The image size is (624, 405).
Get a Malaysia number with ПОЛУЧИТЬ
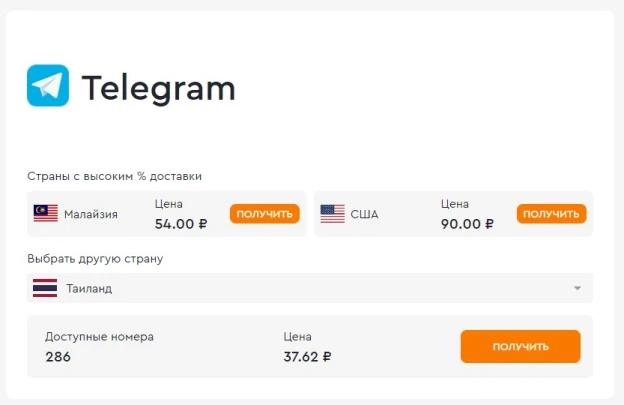pyautogui.click(x=265, y=214)
